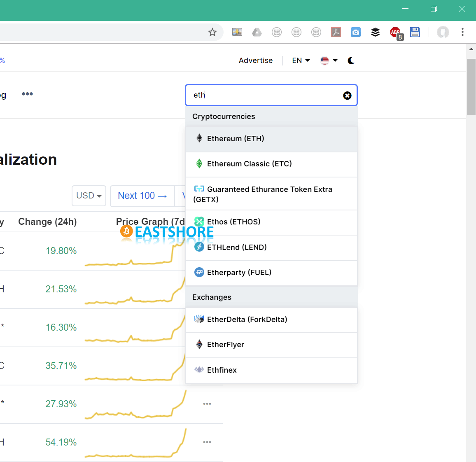Viewport: 476px width, 462px height.
Task: Click the 35.71% change value
Action: click(61, 366)
